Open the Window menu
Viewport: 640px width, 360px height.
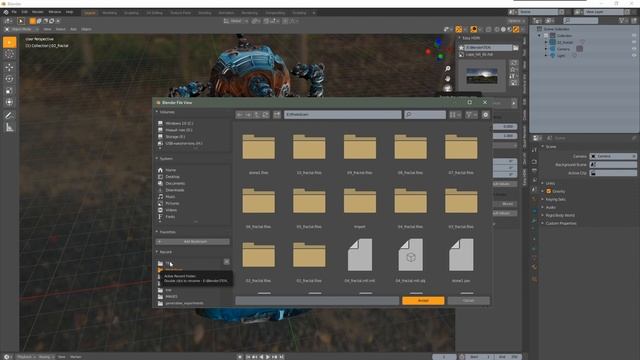coord(55,13)
